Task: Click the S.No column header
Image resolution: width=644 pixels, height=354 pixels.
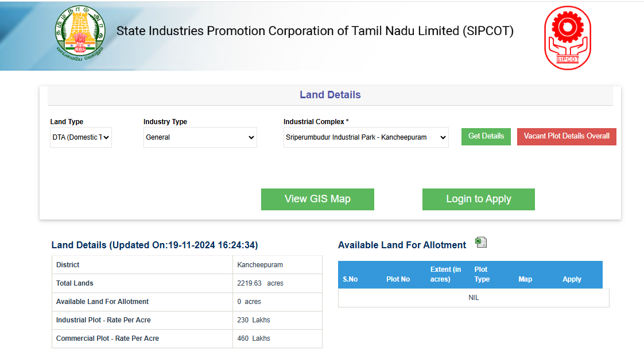Action: (350, 279)
